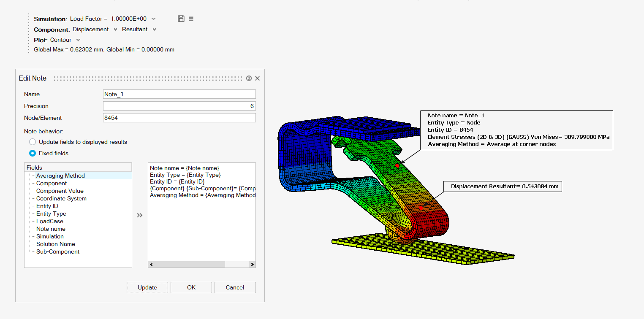The height and width of the screenshot is (319, 644).
Task: Open the hamburger options menu icon
Action: coord(191,19)
